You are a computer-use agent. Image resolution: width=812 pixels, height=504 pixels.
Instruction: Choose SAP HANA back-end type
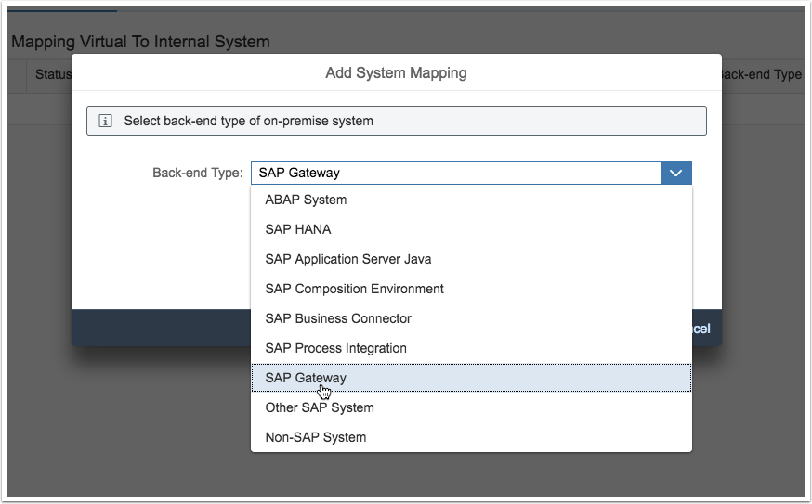coord(471,229)
